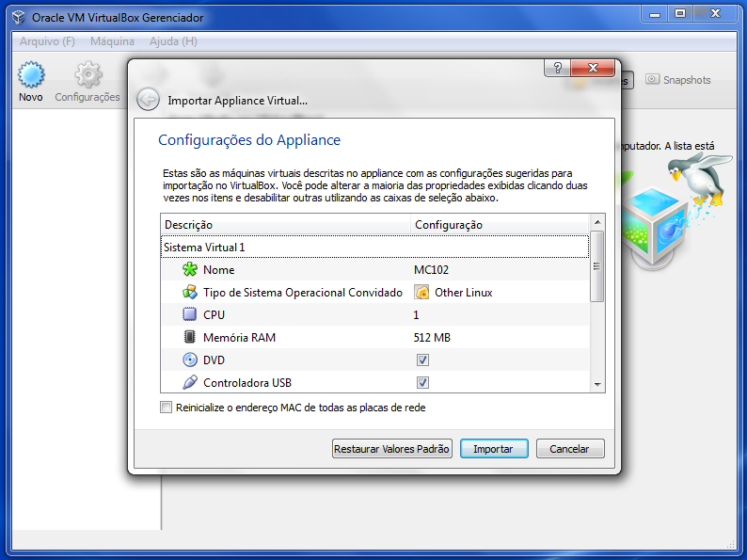Click the CPU chip icon
The height and width of the screenshot is (560, 747).
(x=190, y=314)
